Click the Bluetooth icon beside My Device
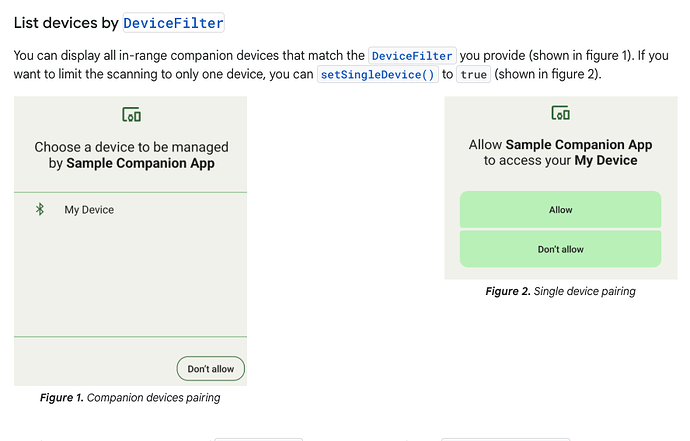This screenshot has height=441, width=690. [40, 209]
